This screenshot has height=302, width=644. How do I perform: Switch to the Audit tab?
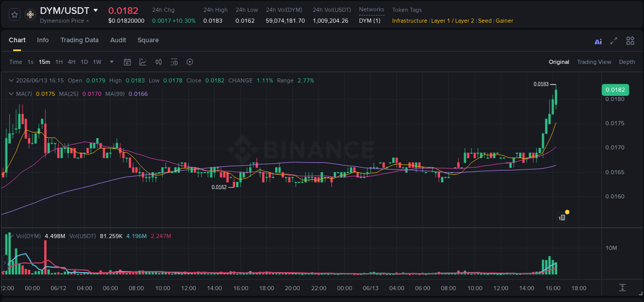tap(118, 40)
